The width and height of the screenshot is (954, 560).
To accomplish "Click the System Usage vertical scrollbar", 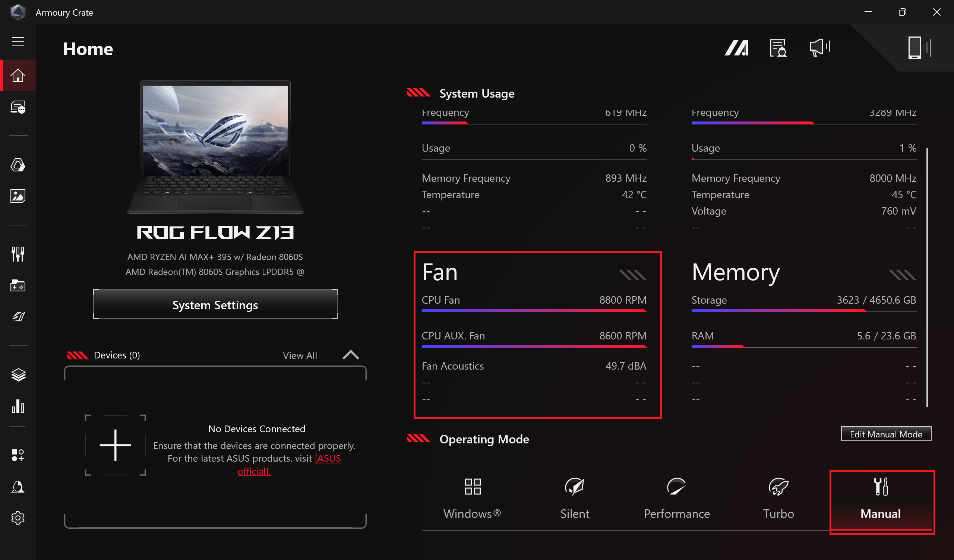I will (927, 277).
